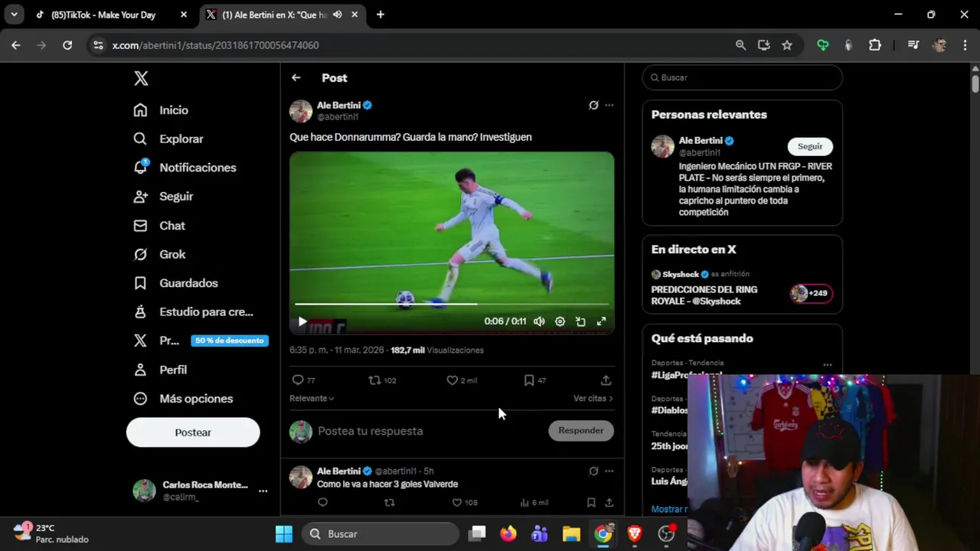The height and width of the screenshot is (551, 980).
Task: Click the Grok icon on the main post
Action: point(593,106)
